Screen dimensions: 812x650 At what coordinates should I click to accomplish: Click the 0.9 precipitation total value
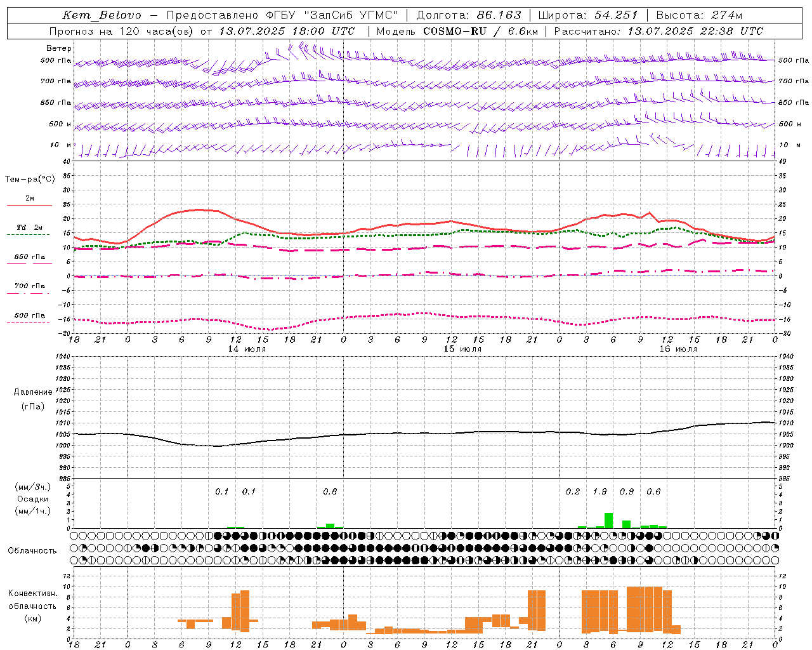(627, 491)
